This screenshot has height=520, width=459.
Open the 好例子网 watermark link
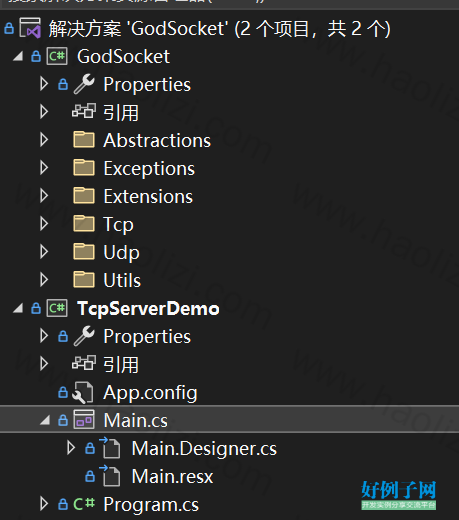[x=399, y=495]
